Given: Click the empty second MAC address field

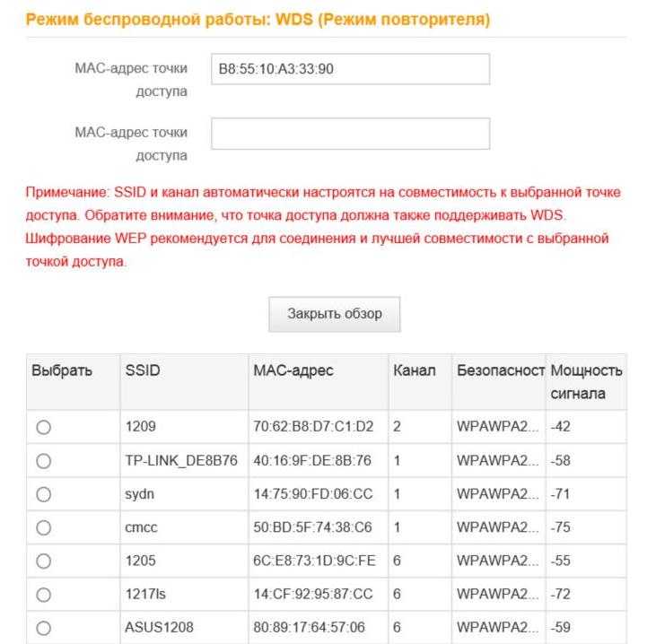Looking at the screenshot, I should [351, 134].
